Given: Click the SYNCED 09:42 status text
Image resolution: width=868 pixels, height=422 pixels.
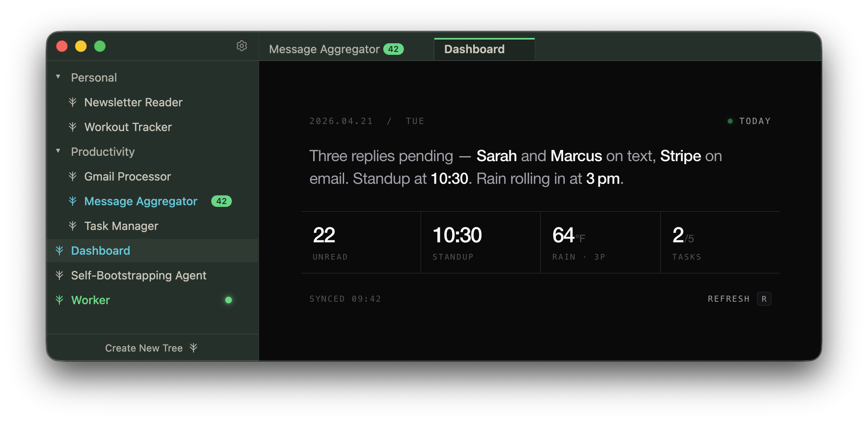Looking at the screenshot, I should [x=345, y=299].
